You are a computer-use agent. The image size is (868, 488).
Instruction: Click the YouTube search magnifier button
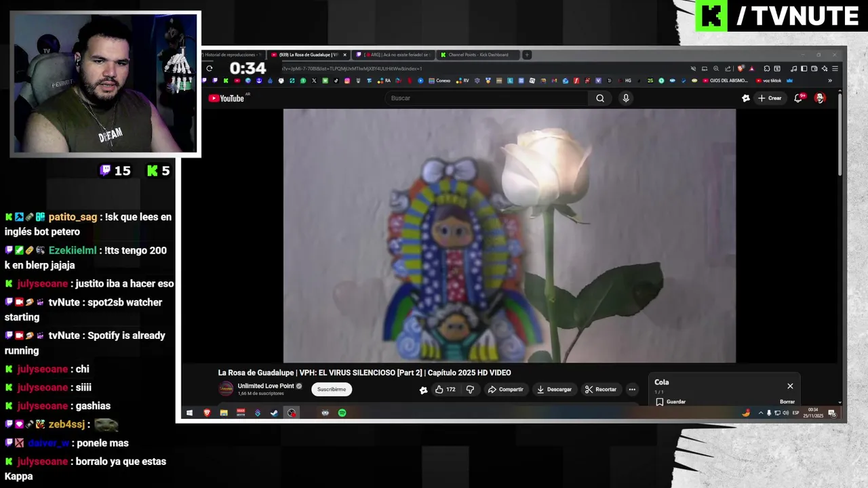click(600, 98)
